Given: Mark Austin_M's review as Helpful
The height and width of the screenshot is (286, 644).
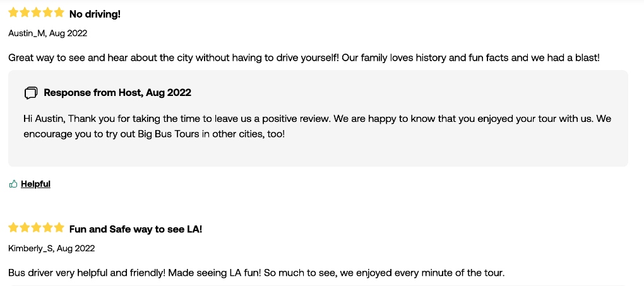Looking at the screenshot, I should (x=35, y=184).
